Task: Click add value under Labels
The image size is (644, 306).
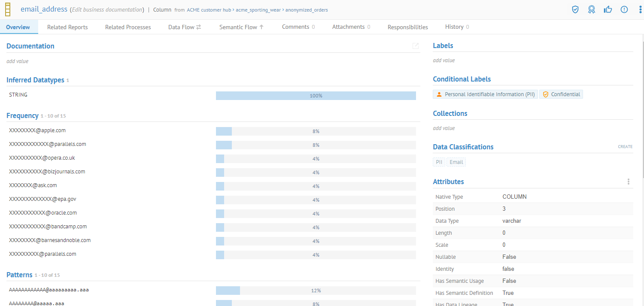Action: pyautogui.click(x=444, y=61)
